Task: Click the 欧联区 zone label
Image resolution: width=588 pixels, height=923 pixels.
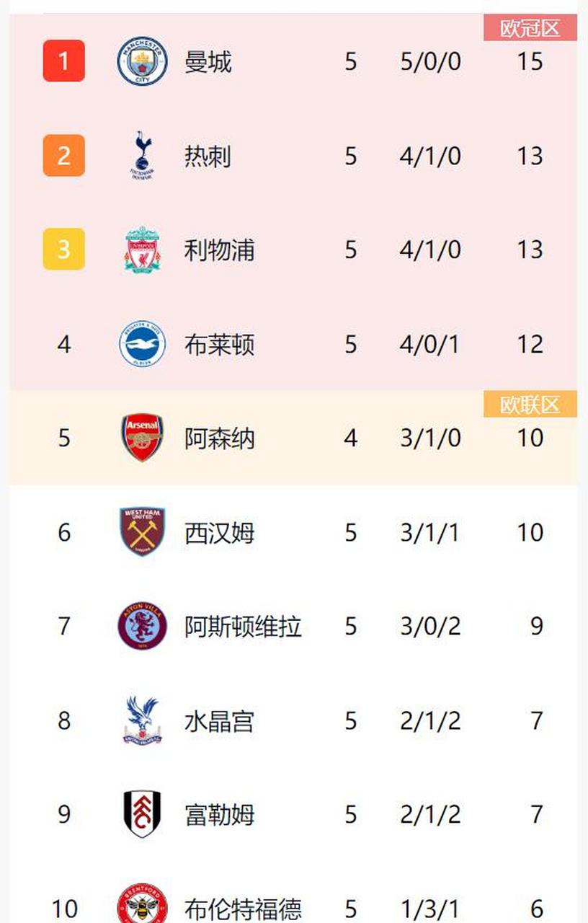Action: 530,405
